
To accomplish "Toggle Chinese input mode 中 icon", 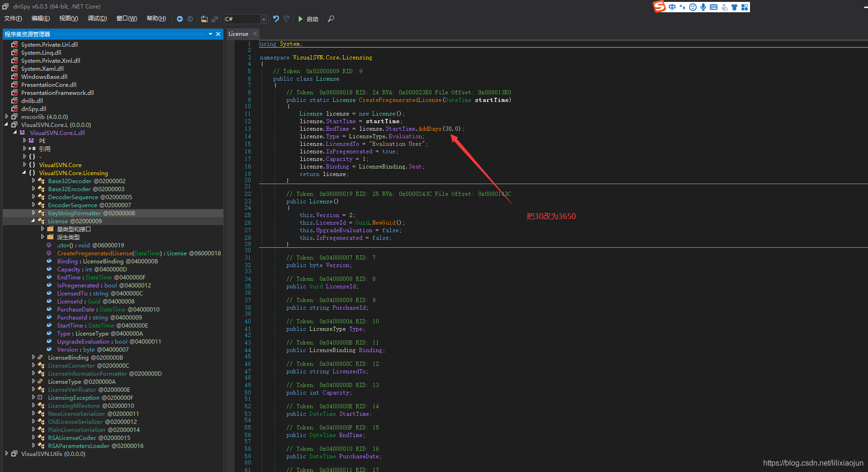I will click(x=672, y=7).
